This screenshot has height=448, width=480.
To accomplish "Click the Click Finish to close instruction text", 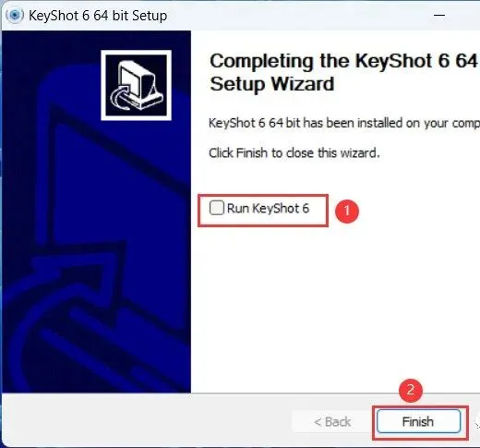I will [x=294, y=152].
